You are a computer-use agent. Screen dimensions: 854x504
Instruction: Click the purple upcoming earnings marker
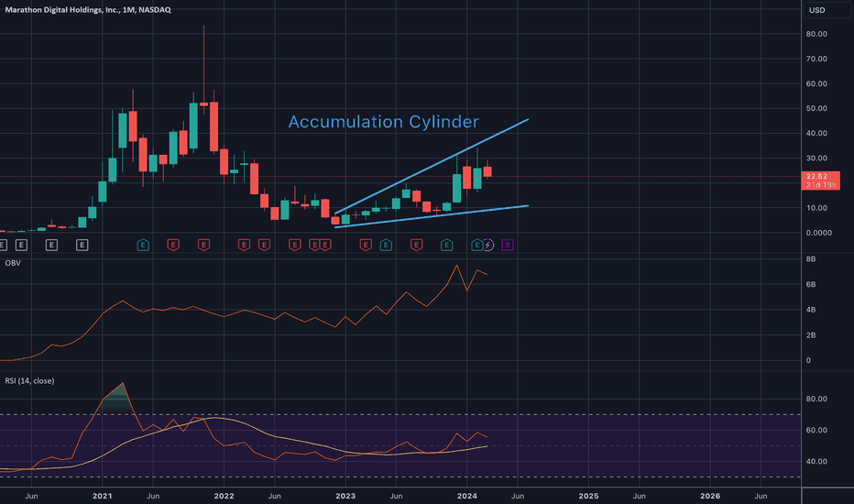[508, 246]
